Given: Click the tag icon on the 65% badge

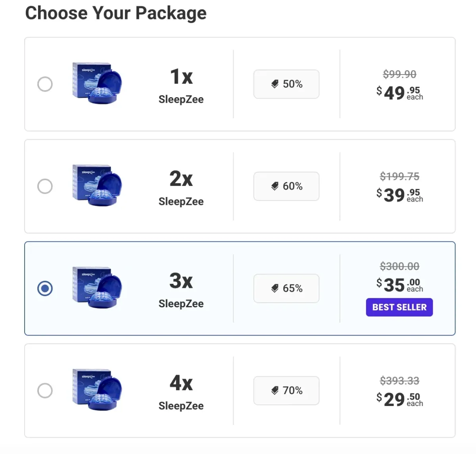Looking at the screenshot, I should click(275, 288).
